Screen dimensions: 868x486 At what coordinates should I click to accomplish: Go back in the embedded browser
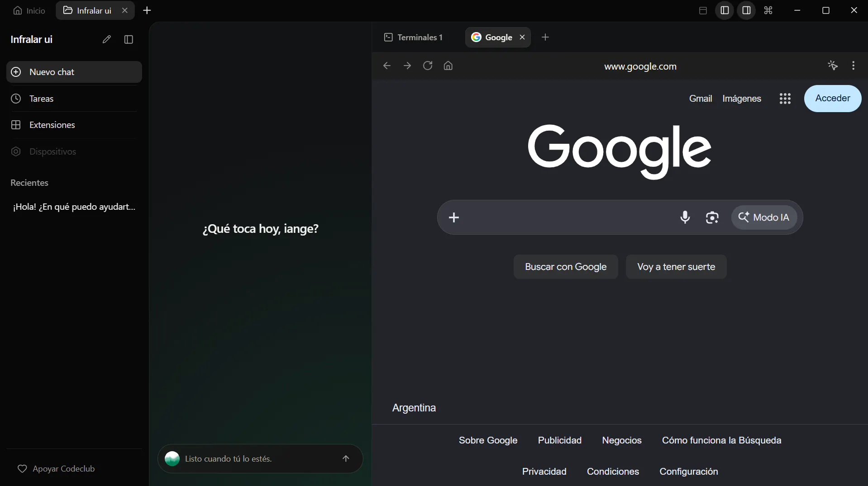click(387, 66)
